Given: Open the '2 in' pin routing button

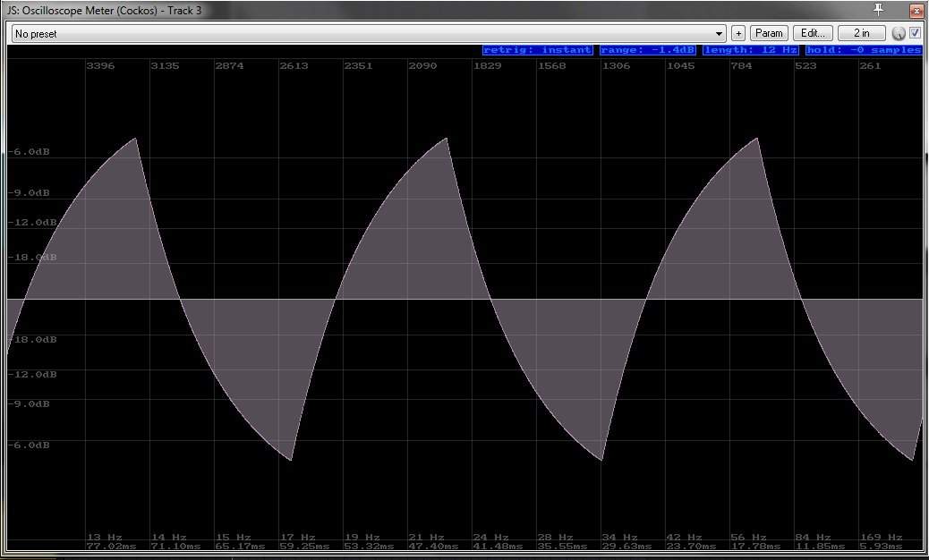Looking at the screenshot, I should (x=861, y=33).
